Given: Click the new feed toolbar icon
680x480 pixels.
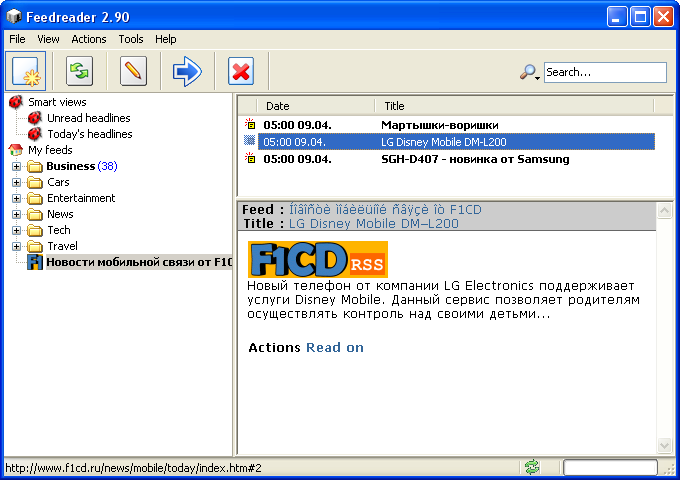Looking at the screenshot, I should 26,71.
